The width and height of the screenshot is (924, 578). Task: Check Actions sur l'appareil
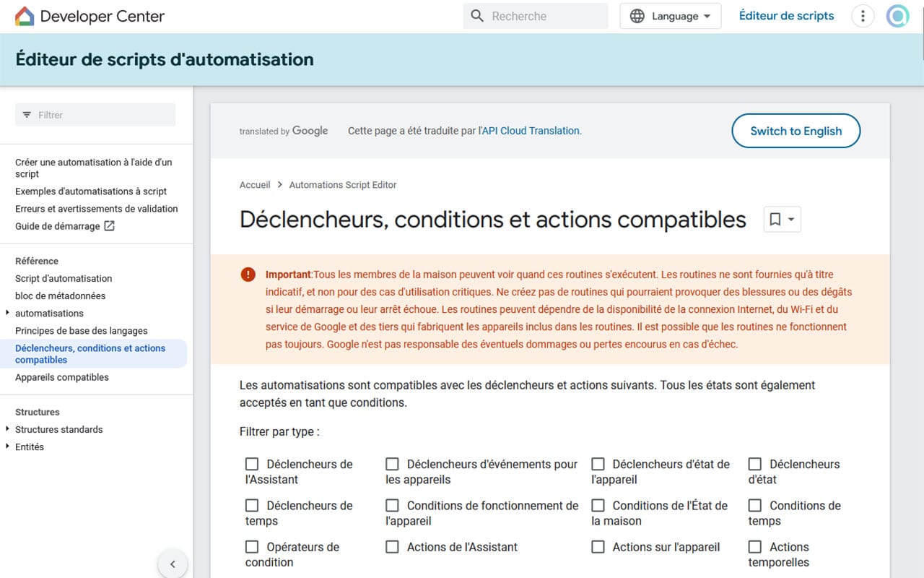[598, 547]
